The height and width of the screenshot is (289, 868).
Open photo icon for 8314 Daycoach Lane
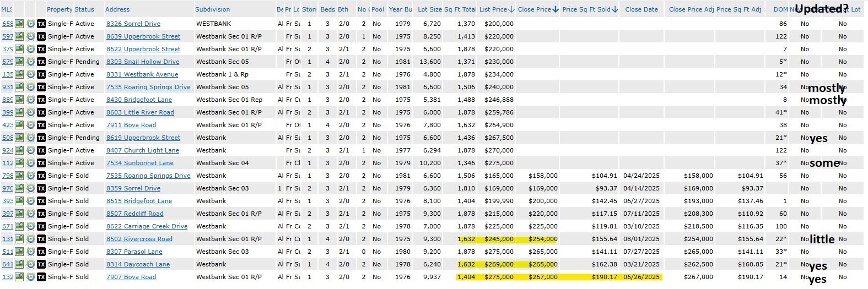click(19, 264)
